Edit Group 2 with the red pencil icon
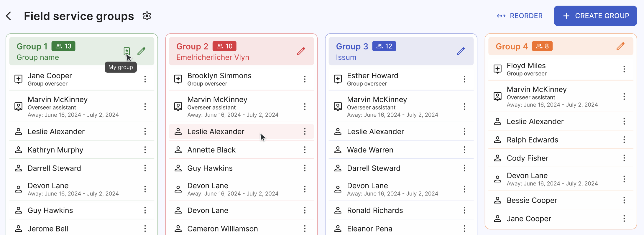Image resolution: width=644 pixels, height=235 pixels. 301,51
